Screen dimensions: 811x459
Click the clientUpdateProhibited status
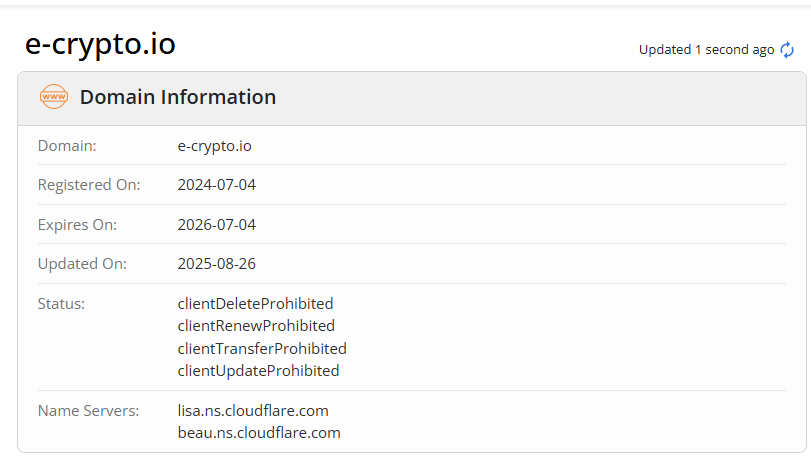[258, 371]
